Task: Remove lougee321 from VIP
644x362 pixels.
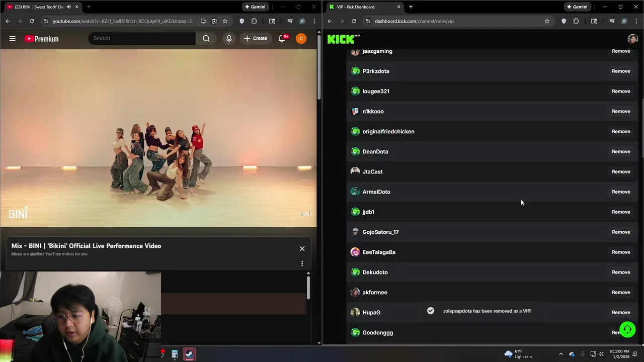Action: (621, 91)
